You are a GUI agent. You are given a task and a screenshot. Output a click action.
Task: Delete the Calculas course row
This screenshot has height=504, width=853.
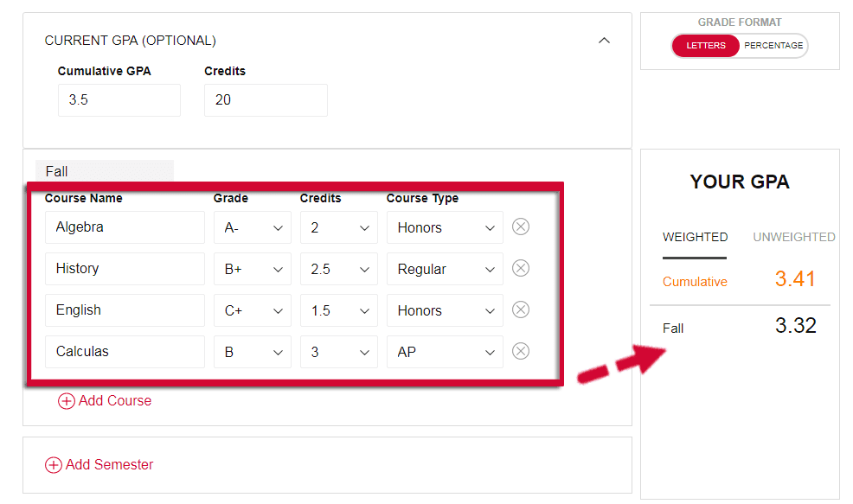(x=521, y=351)
